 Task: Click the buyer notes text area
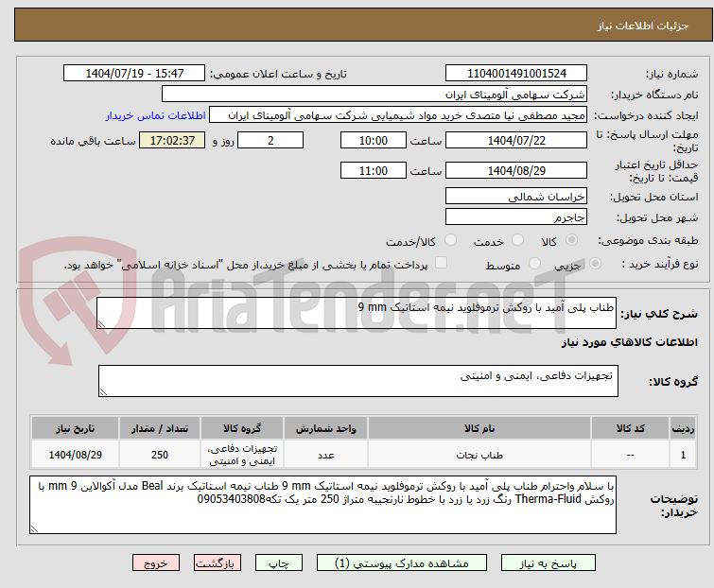(x=322, y=505)
